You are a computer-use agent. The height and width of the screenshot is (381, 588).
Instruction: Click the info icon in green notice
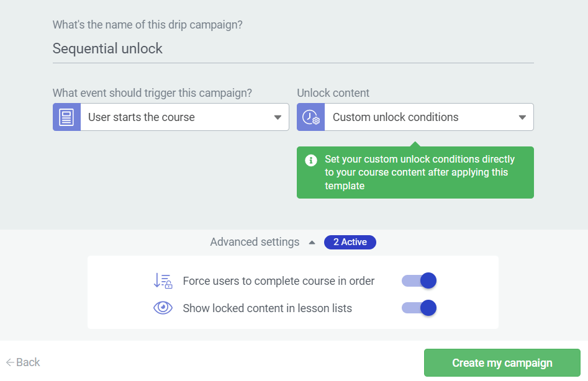point(311,160)
